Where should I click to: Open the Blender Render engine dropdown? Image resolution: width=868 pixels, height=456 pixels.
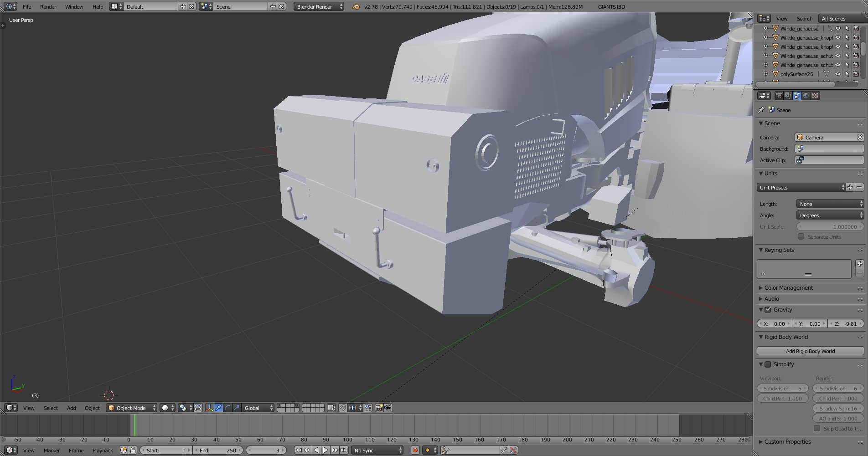pyautogui.click(x=319, y=6)
